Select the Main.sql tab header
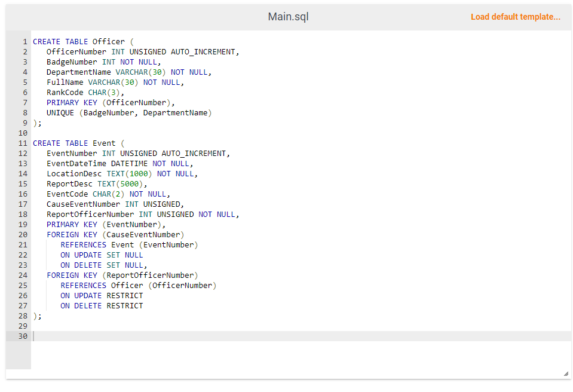This screenshot has height=392, width=573. tap(288, 17)
